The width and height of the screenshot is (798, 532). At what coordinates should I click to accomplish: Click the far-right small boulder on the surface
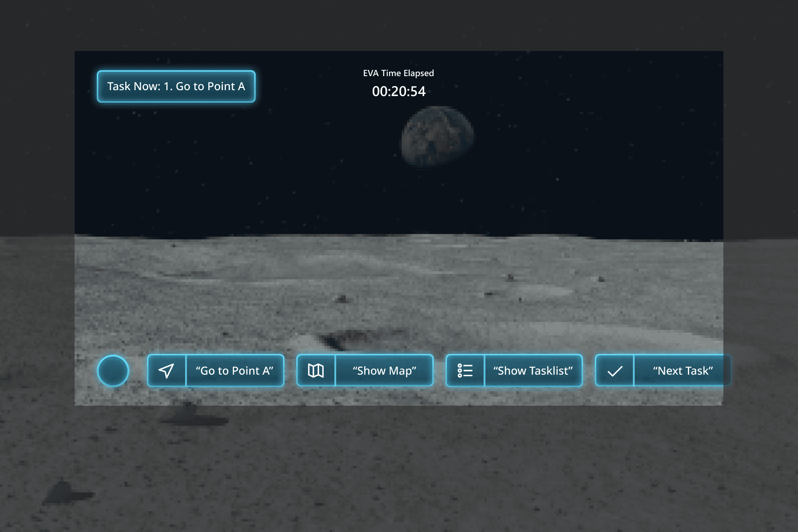(601, 279)
